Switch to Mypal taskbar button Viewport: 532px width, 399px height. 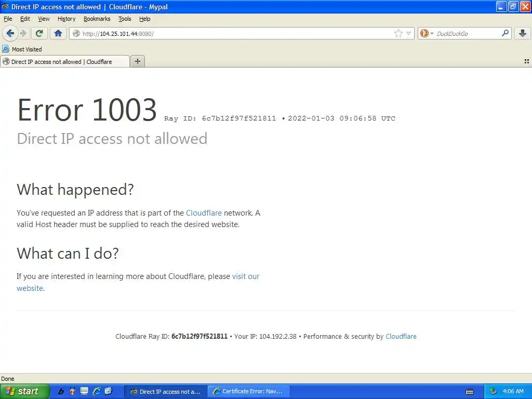(166, 392)
